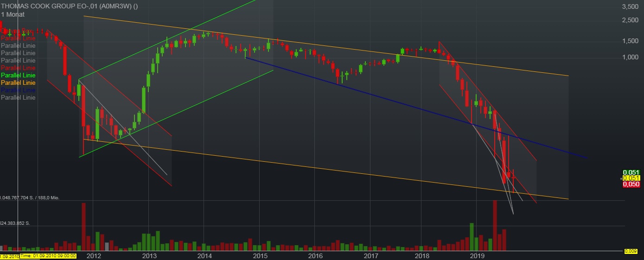Click the 2017 year label on time axis
The width and height of the screenshot is (644, 260).
371,256
